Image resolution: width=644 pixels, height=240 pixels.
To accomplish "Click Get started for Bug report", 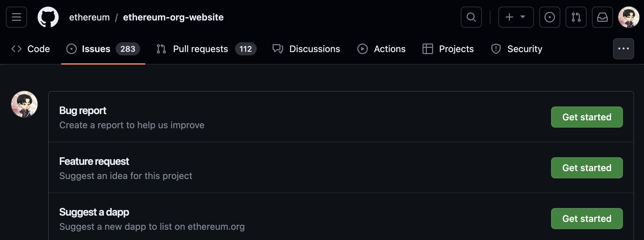I will [587, 117].
